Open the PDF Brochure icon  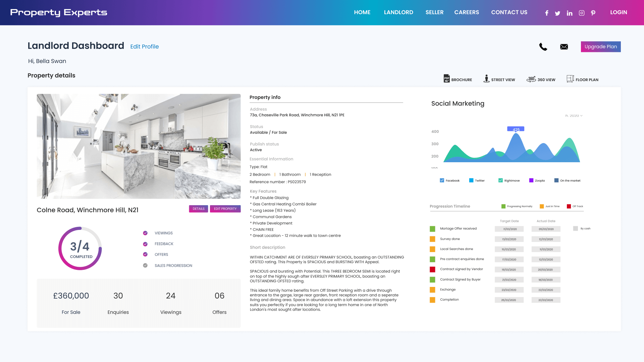(x=446, y=79)
